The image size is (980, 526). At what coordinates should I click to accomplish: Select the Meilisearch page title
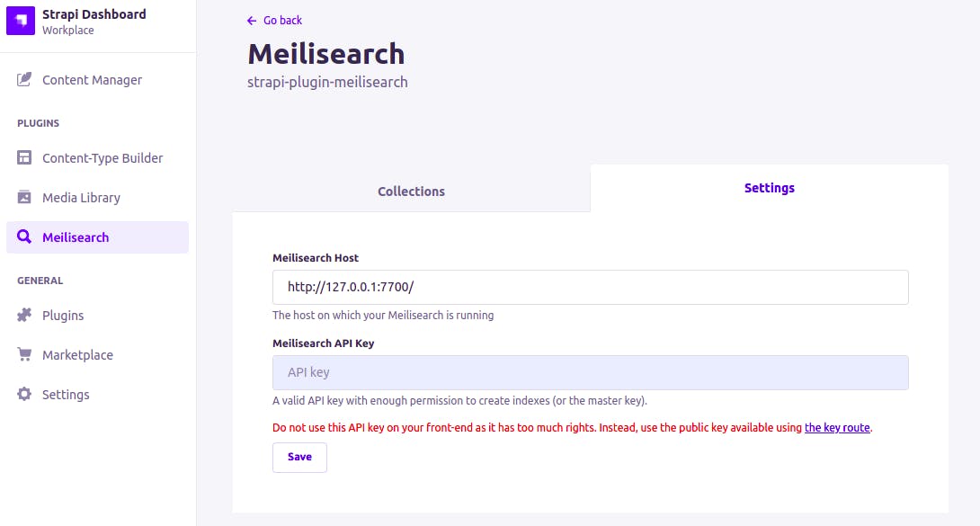(x=325, y=53)
